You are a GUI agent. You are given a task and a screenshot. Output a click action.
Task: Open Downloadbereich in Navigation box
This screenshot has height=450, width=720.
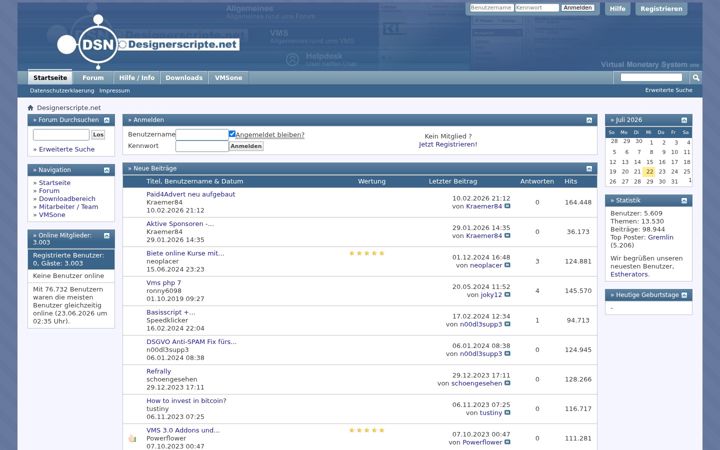pos(67,199)
